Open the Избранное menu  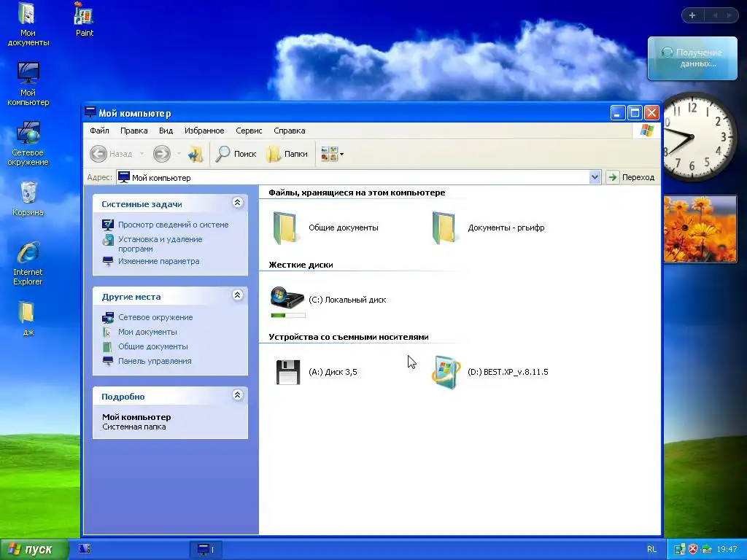[x=204, y=131]
